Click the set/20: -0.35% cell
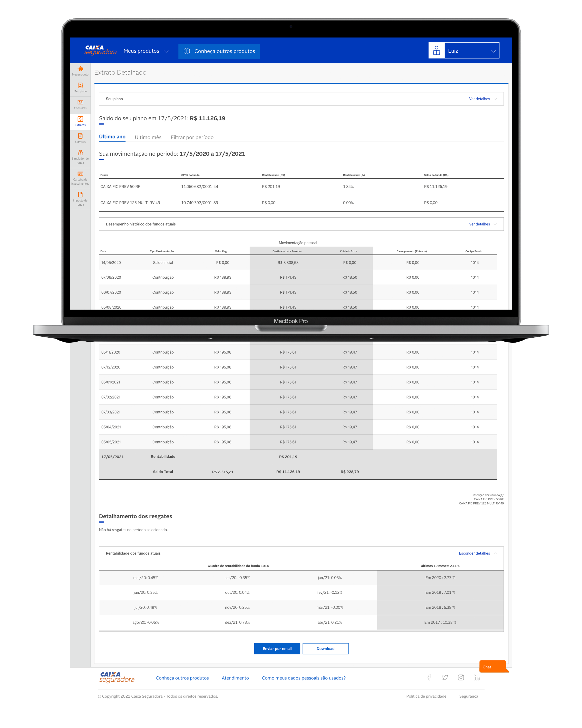 tap(237, 578)
